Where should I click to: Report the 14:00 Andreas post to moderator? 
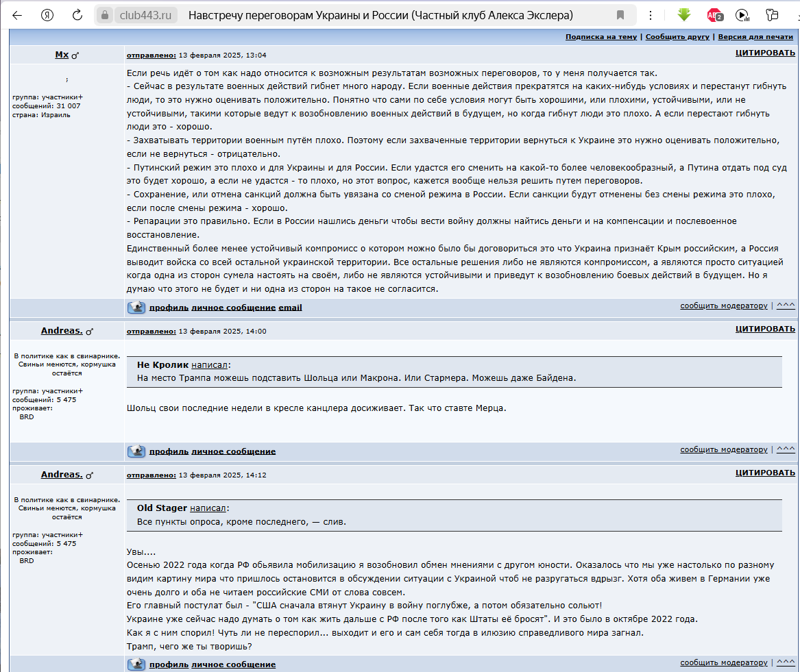click(x=723, y=450)
